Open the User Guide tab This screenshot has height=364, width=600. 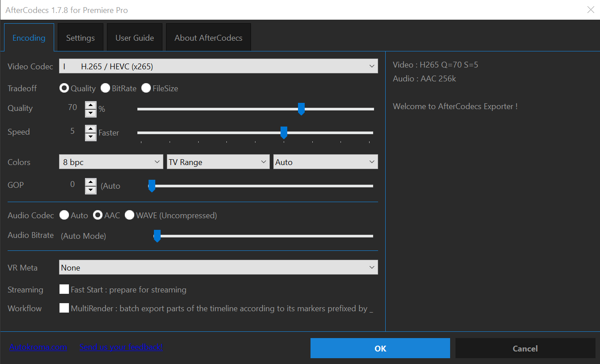[134, 38]
